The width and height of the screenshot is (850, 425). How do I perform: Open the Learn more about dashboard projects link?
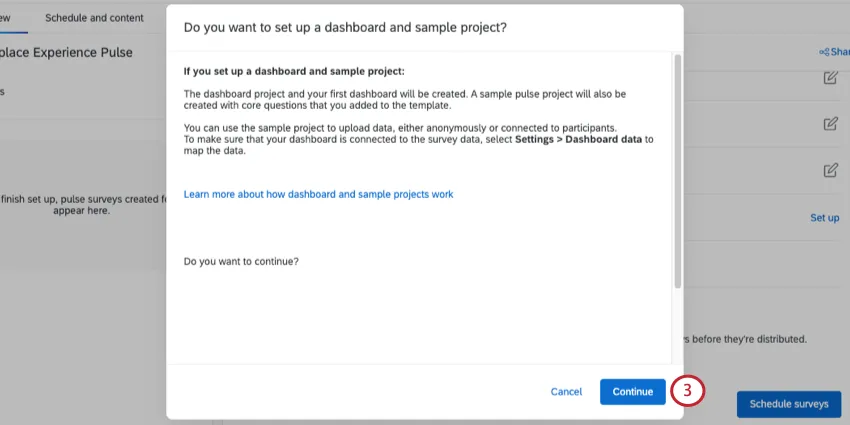tap(318, 194)
